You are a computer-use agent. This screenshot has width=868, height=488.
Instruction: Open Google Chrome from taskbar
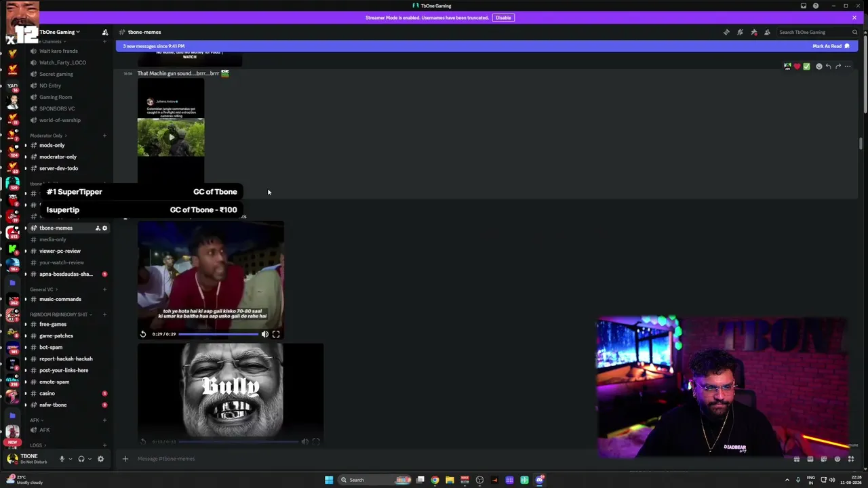[435, 480]
